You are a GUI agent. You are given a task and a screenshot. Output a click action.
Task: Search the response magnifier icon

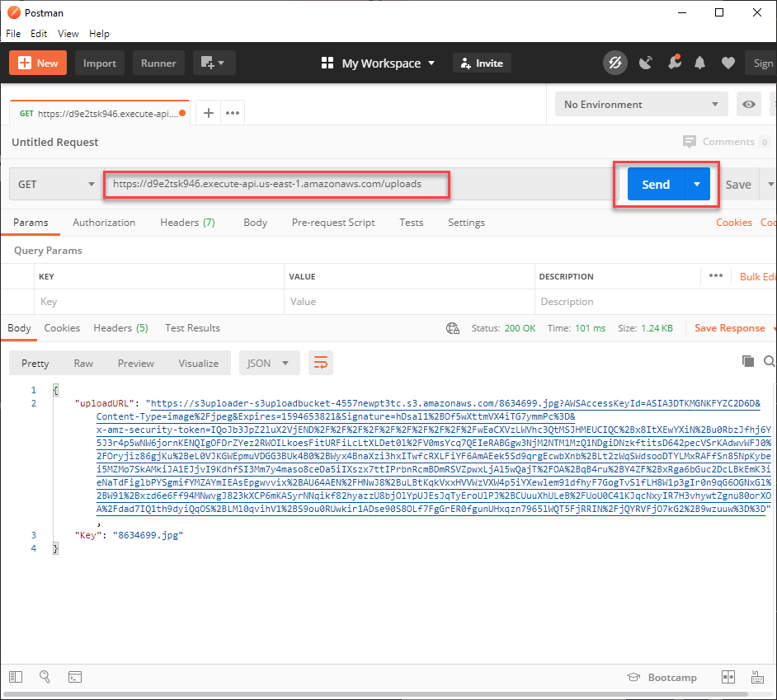[x=769, y=361]
